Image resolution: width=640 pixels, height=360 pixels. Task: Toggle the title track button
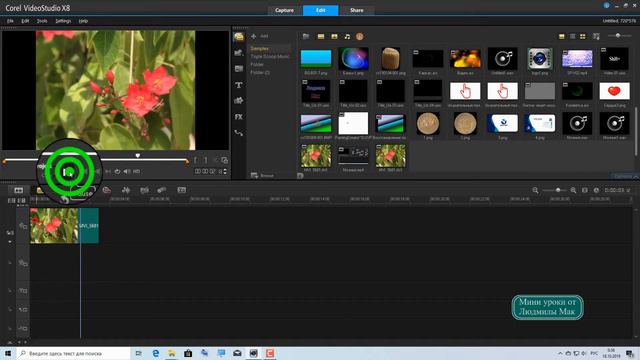click(x=22, y=291)
